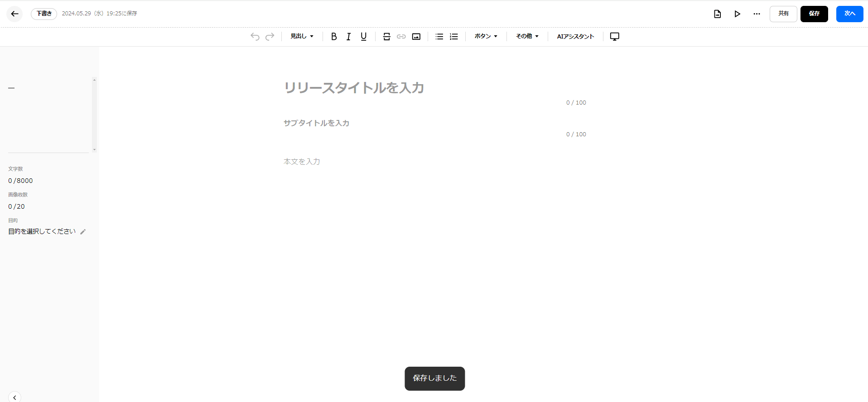Open the document file icon in the header
This screenshot has width=868, height=402.
tap(717, 14)
